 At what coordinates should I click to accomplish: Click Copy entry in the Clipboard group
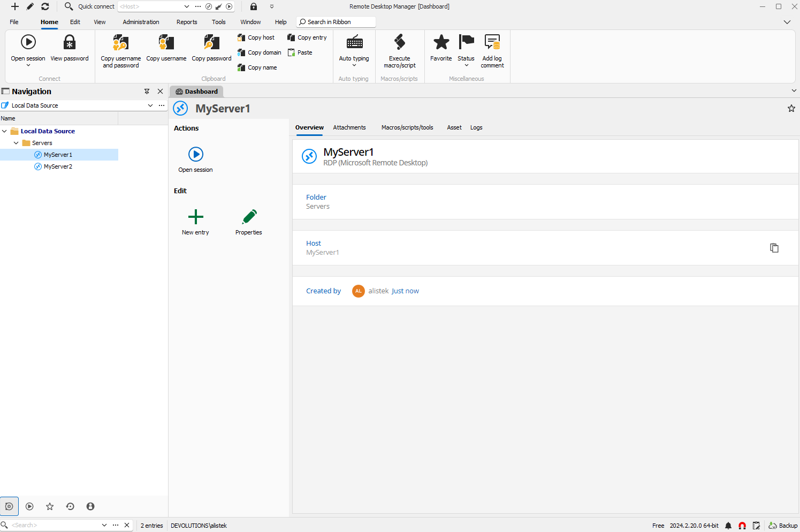coord(307,37)
